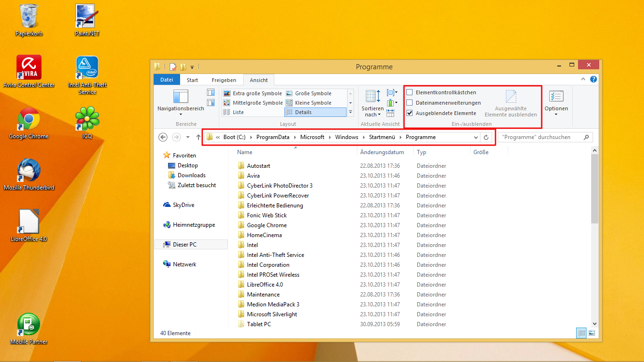Switch to large thumbnails via status bar icon

(x=591, y=333)
